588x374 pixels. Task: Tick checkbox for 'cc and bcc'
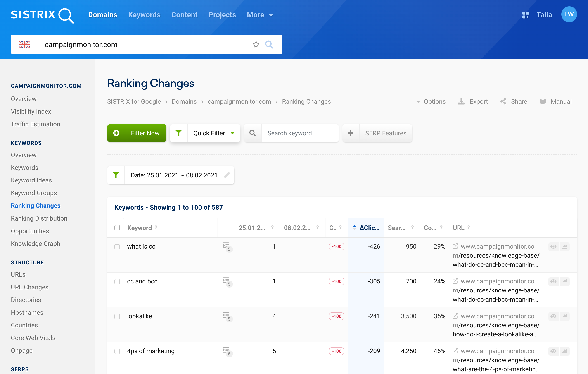tap(117, 282)
